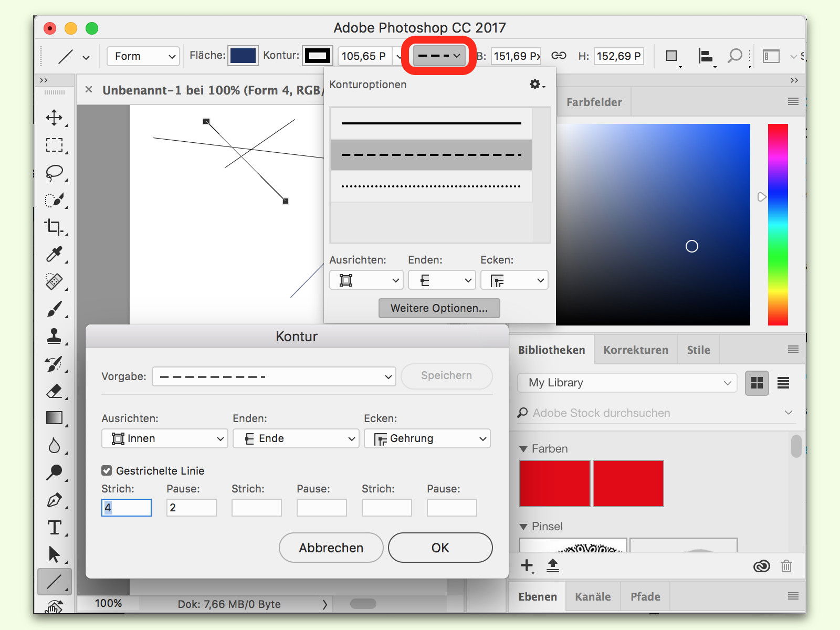The height and width of the screenshot is (630, 840).
Task: Select the Clone Stamp tool
Action: pyautogui.click(x=54, y=336)
